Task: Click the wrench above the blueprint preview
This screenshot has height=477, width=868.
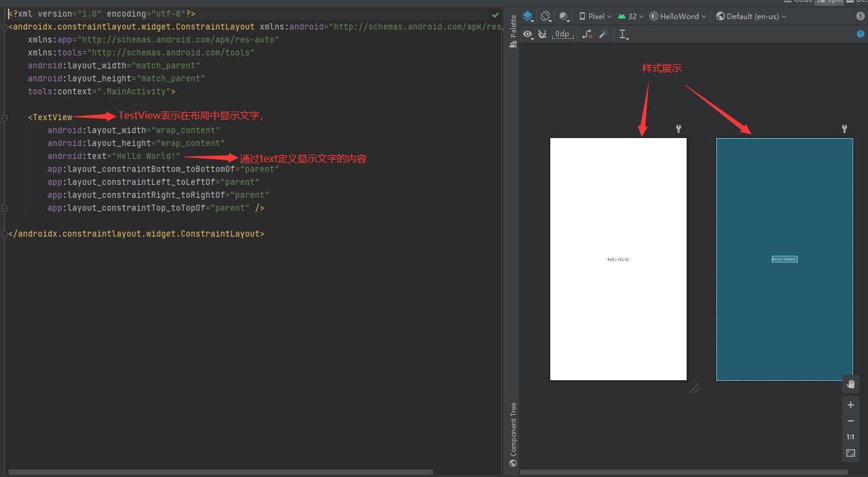Action: click(x=845, y=129)
